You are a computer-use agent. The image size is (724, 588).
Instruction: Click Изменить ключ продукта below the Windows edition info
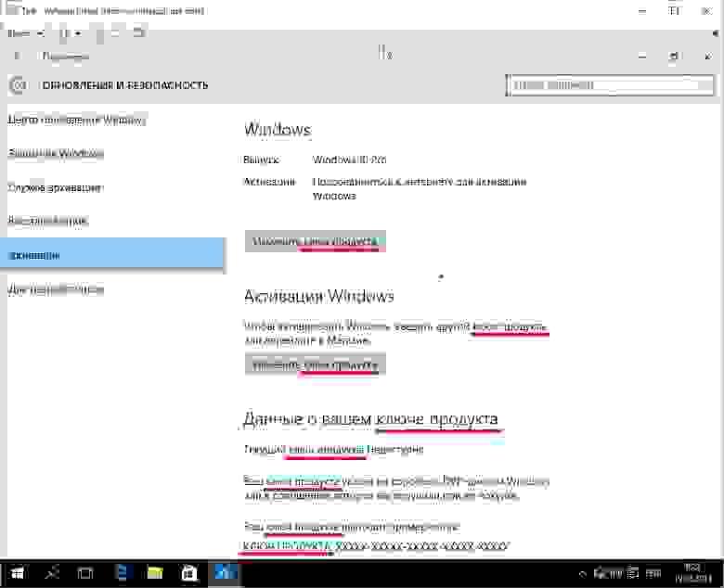pos(316,241)
